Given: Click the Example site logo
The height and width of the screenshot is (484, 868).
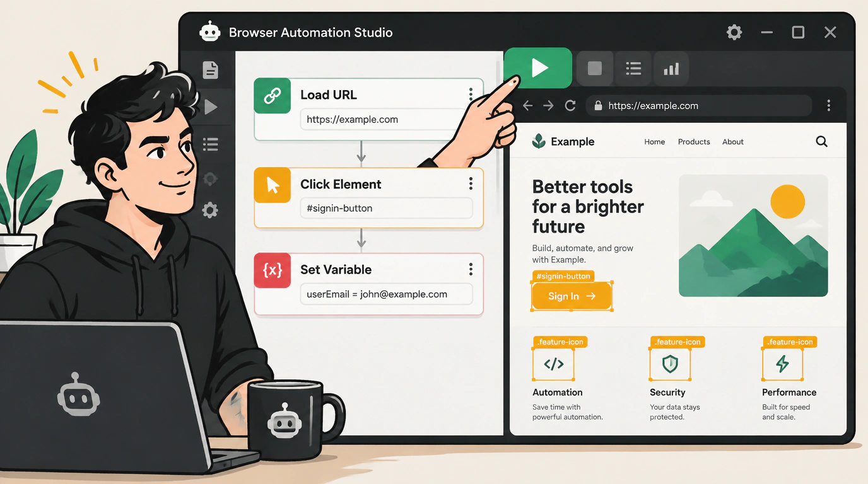Looking at the screenshot, I should click(x=563, y=142).
